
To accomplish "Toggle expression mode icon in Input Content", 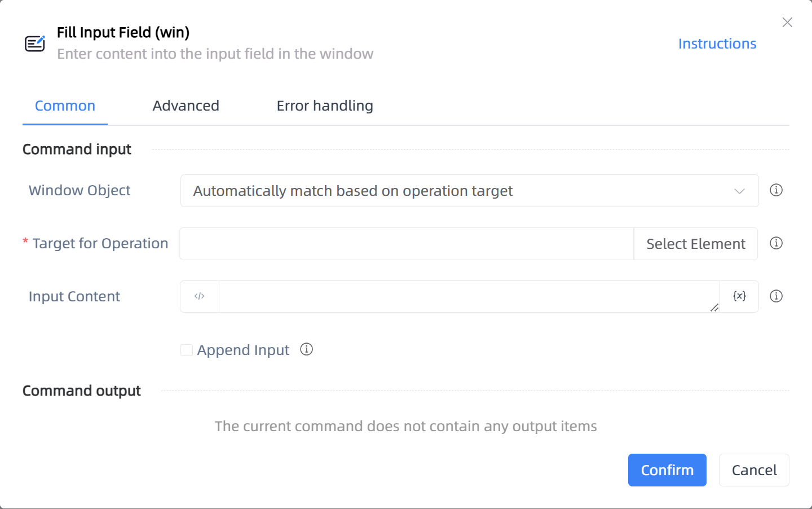I will (200, 296).
